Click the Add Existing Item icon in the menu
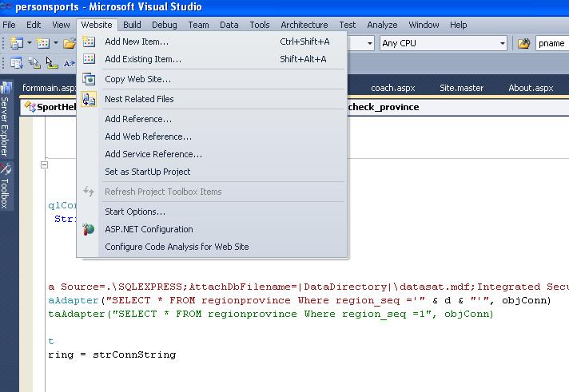 pos(89,59)
